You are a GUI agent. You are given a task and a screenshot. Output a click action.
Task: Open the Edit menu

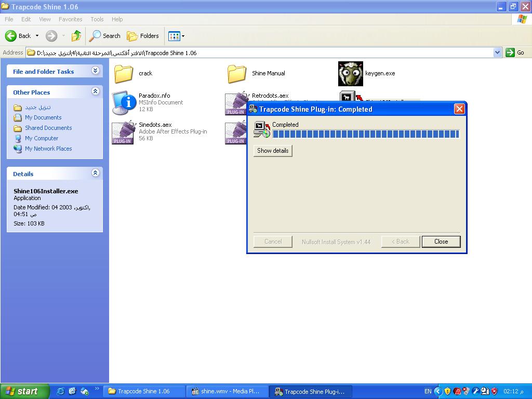26,19
